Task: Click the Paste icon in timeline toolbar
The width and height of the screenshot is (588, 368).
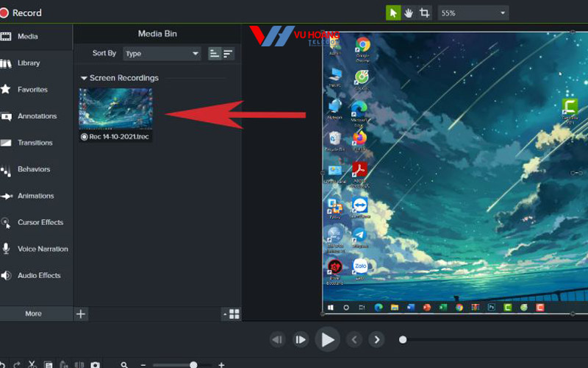Action: (64, 364)
